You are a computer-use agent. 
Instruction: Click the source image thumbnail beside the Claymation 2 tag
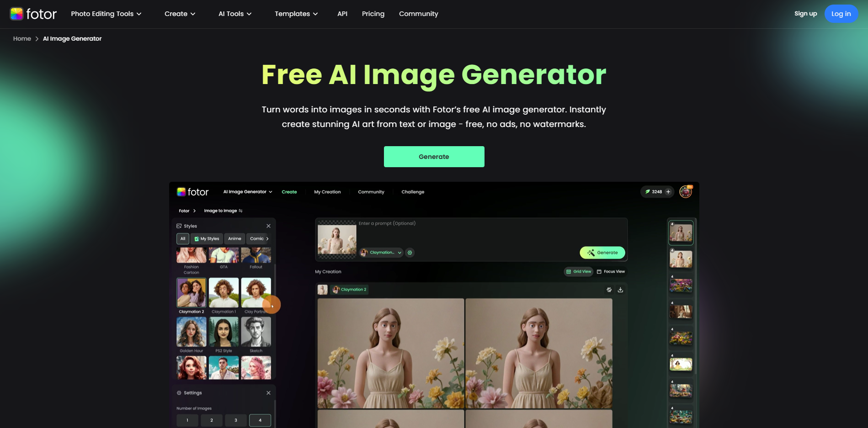click(x=323, y=290)
